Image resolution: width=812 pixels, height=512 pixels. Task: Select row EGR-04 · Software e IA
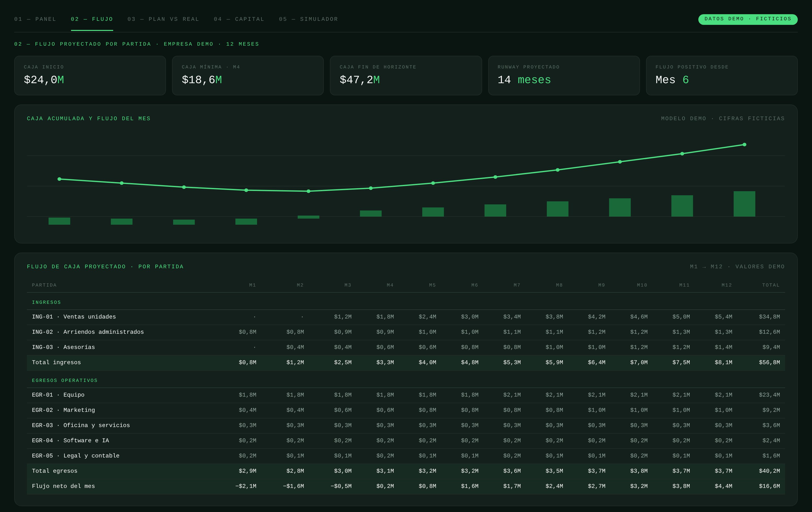click(406, 440)
